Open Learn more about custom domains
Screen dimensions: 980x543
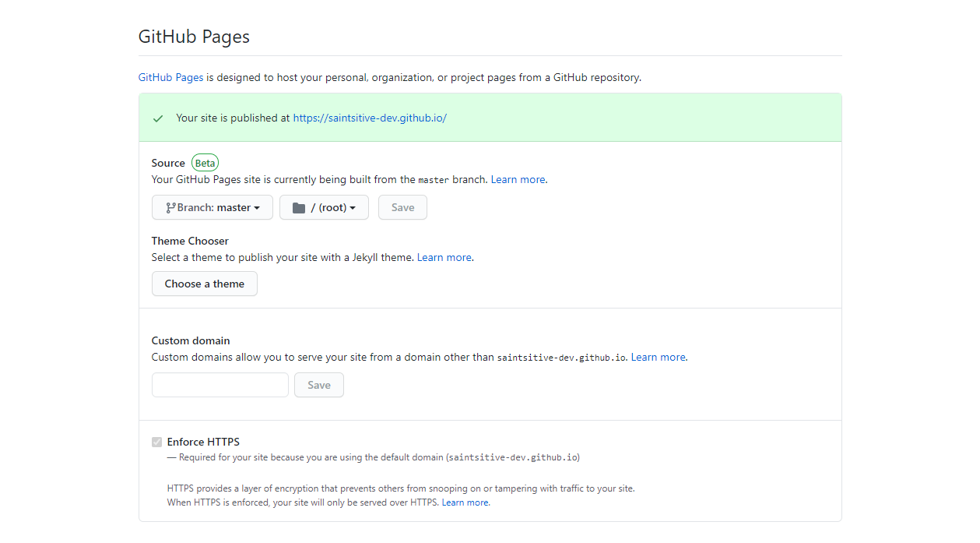point(658,357)
